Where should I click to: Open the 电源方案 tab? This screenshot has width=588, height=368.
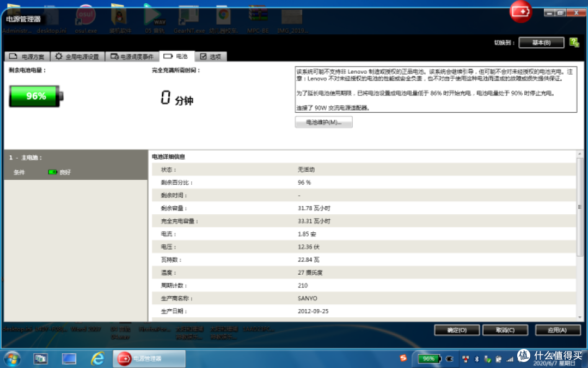(x=27, y=57)
